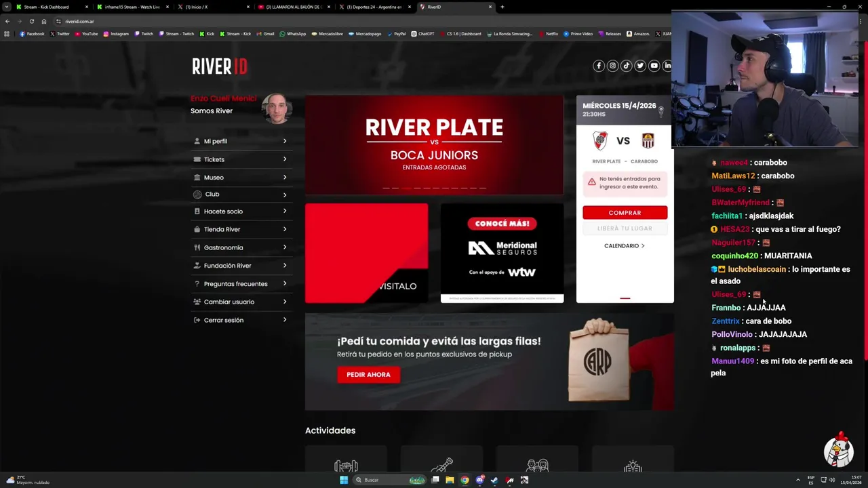Viewport: 868px width, 488px height.
Task: Open the ChatGPT bookmark
Action: [x=423, y=34]
